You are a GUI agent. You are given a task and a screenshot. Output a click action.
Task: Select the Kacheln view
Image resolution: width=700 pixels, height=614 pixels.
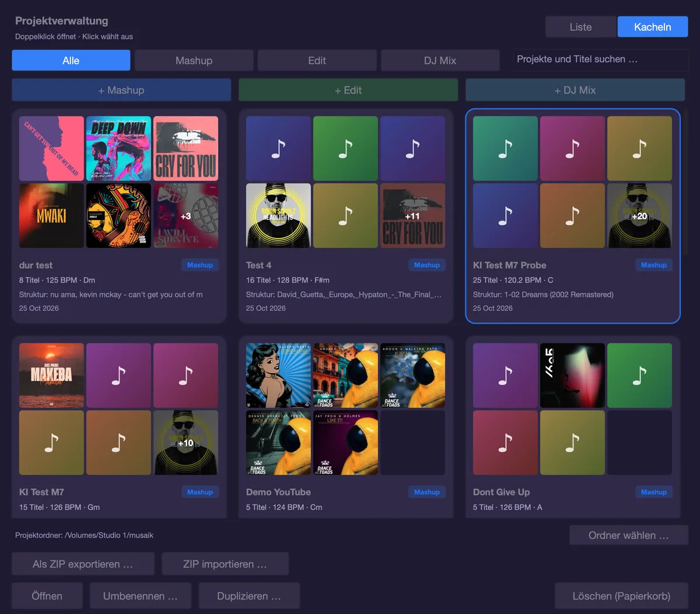coord(653,27)
